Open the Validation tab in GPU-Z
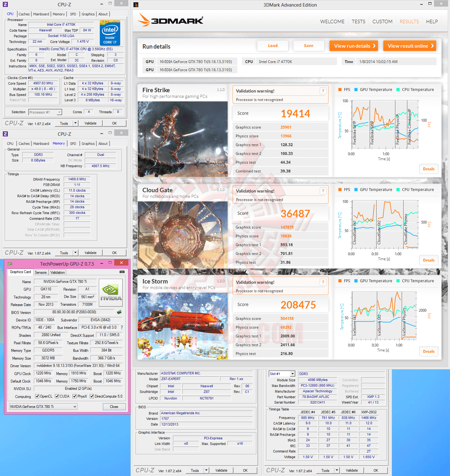This screenshot has width=450, height=476. click(x=58, y=272)
